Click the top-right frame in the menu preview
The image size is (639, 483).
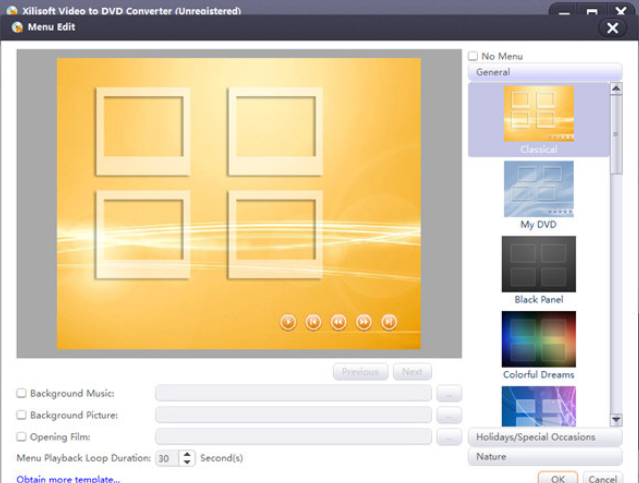(x=275, y=131)
